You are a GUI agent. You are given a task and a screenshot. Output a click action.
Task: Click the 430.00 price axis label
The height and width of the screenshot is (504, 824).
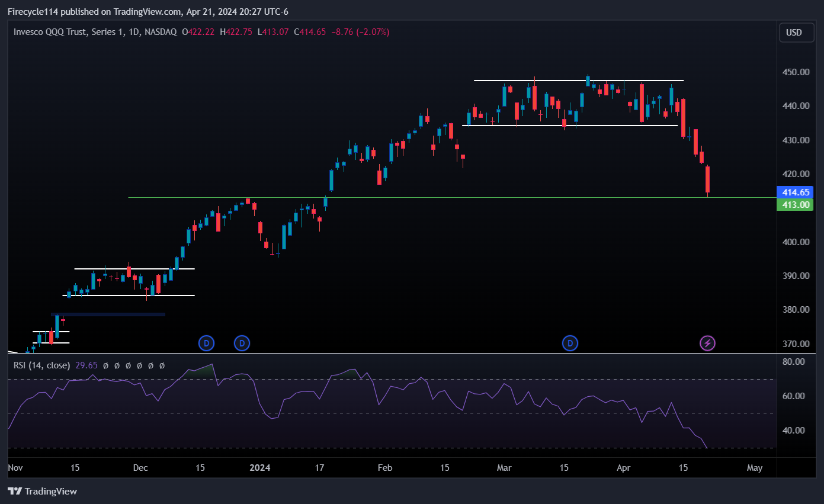click(796, 140)
